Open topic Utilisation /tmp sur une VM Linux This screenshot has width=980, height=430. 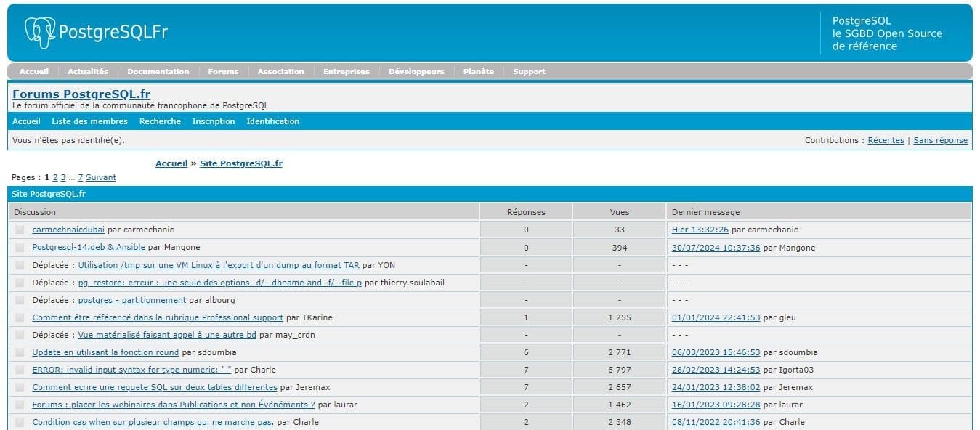(x=219, y=265)
